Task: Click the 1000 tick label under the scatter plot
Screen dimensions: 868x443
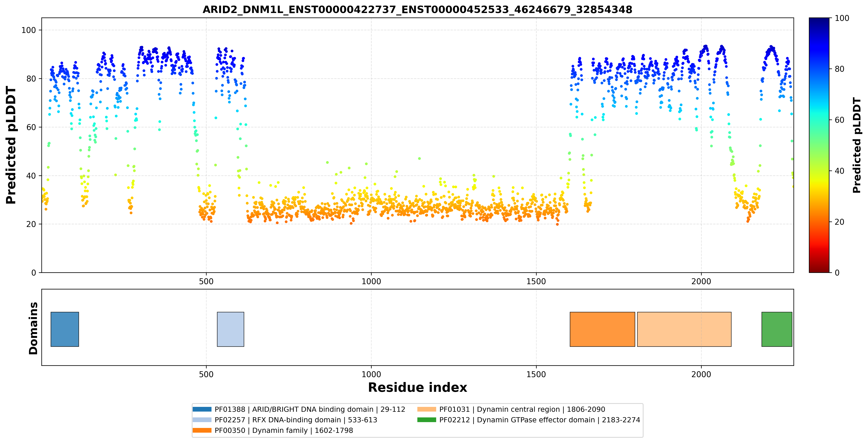Action: tap(371, 281)
